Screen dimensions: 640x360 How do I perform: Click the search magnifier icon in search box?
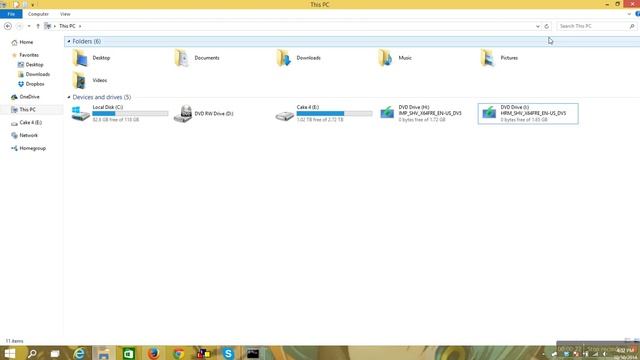[x=632, y=26]
